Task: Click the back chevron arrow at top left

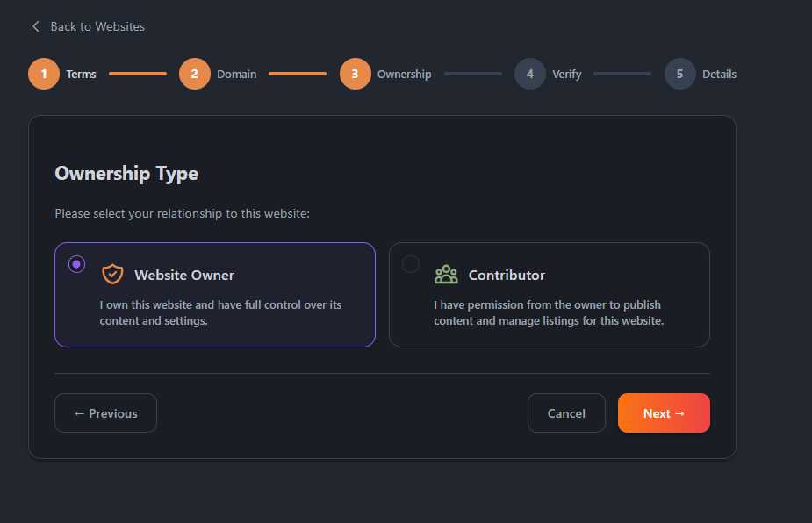Action: pos(35,26)
